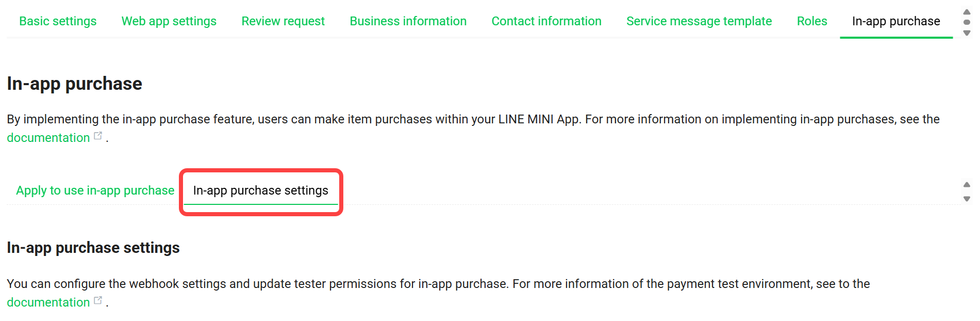Select the In-app purchase top tab
This screenshot has height=321, width=980.
(896, 21)
